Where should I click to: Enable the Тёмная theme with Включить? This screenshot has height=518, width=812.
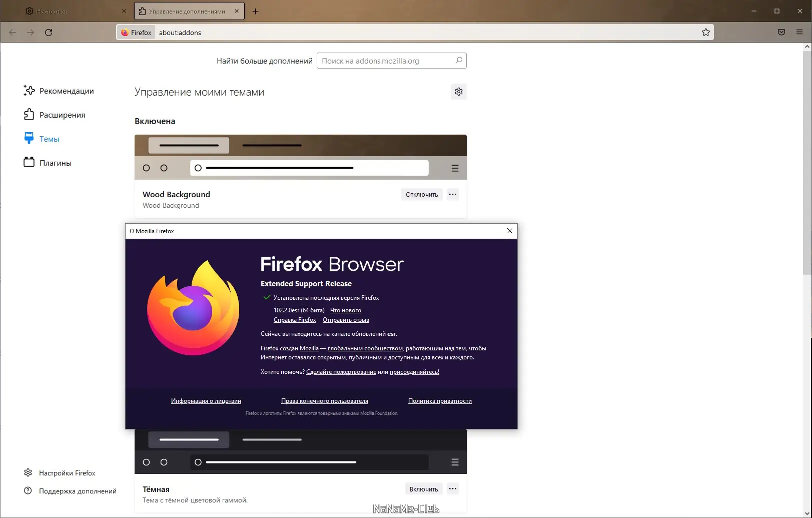[424, 489]
